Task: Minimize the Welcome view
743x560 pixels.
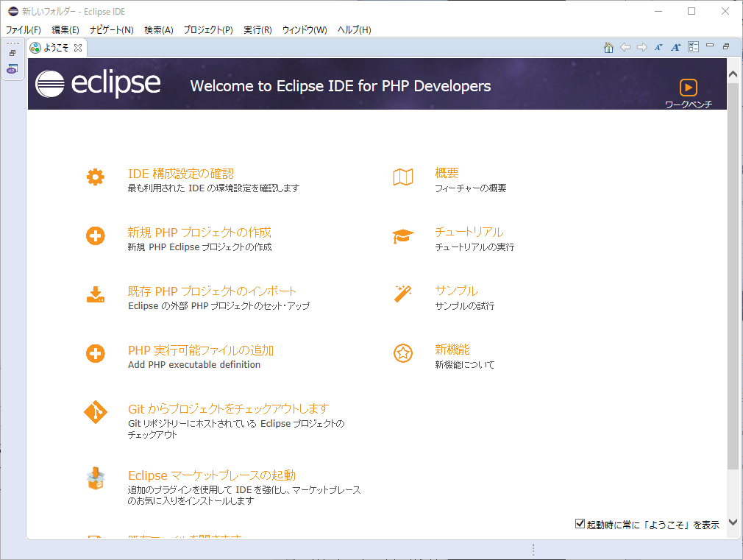Action: pos(710,46)
